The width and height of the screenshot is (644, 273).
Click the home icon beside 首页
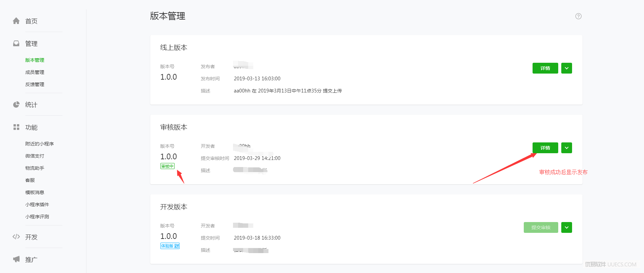click(16, 21)
